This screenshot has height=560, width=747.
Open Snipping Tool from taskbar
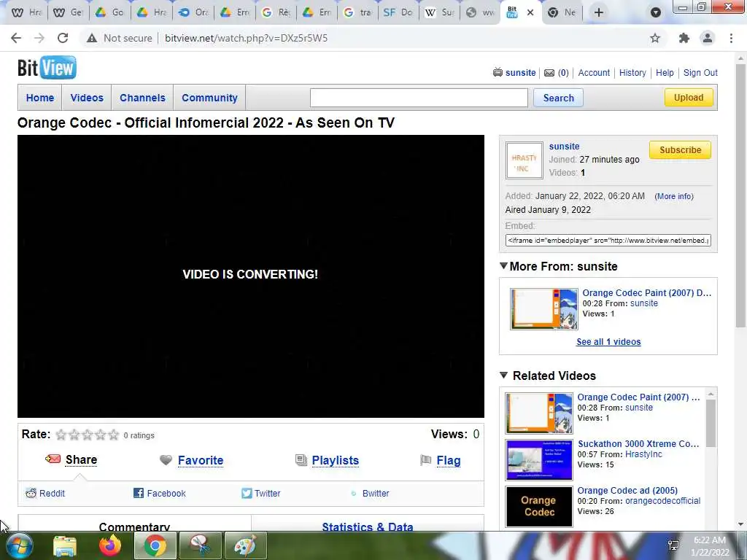tap(200, 545)
